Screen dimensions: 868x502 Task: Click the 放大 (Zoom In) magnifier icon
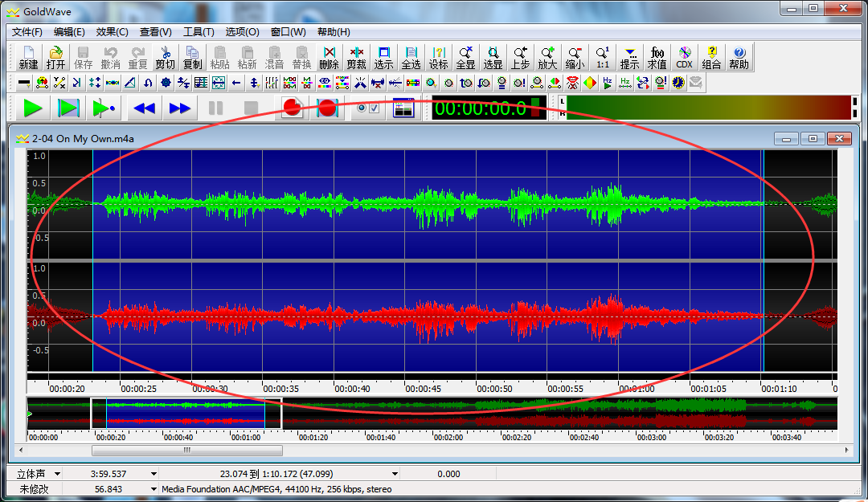pyautogui.click(x=547, y=57)
